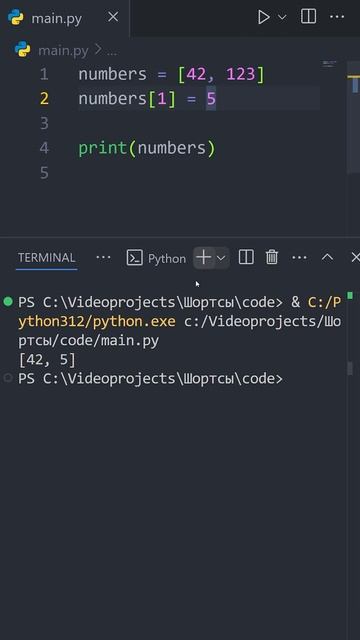Place cursor on line 4 print statement

147,148
